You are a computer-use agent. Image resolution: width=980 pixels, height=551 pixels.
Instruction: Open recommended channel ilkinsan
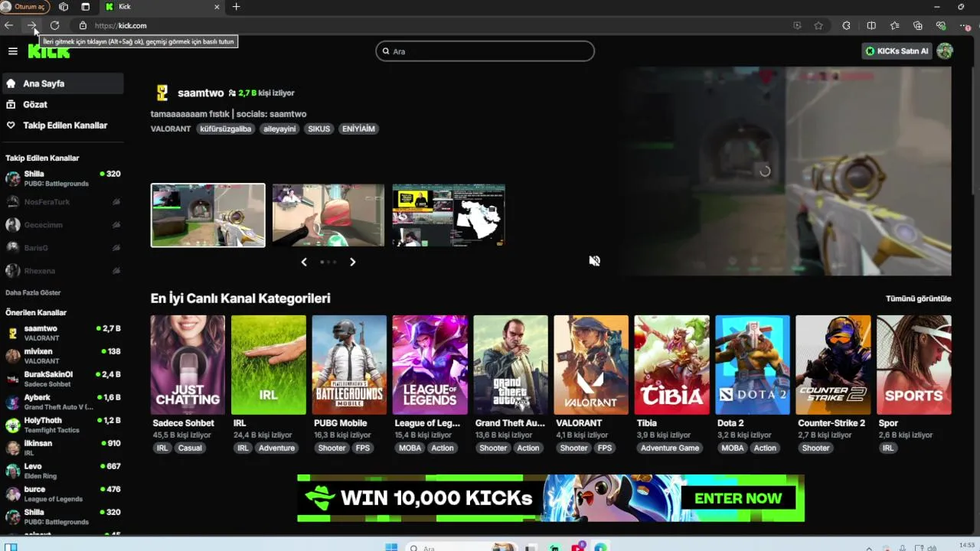tap(62, 448)
